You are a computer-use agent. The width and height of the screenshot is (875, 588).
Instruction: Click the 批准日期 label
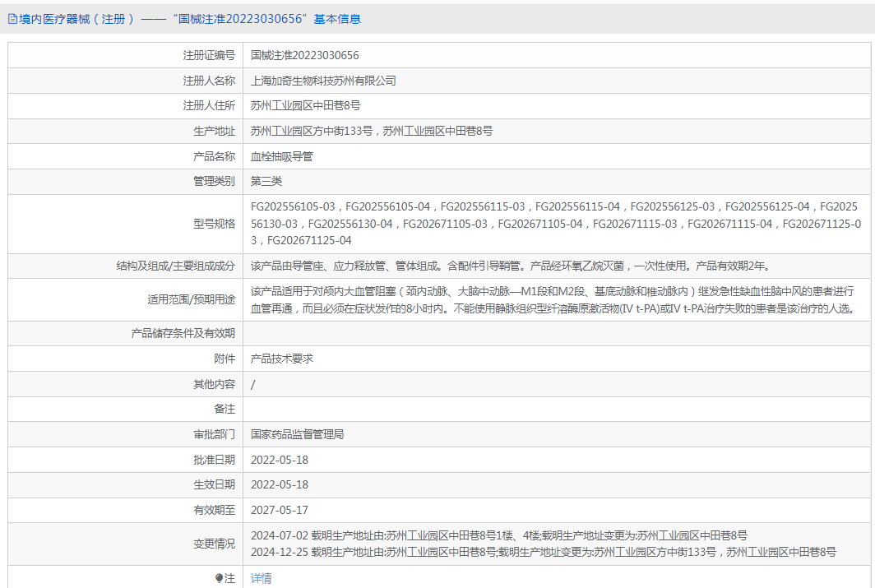[214, 460]
